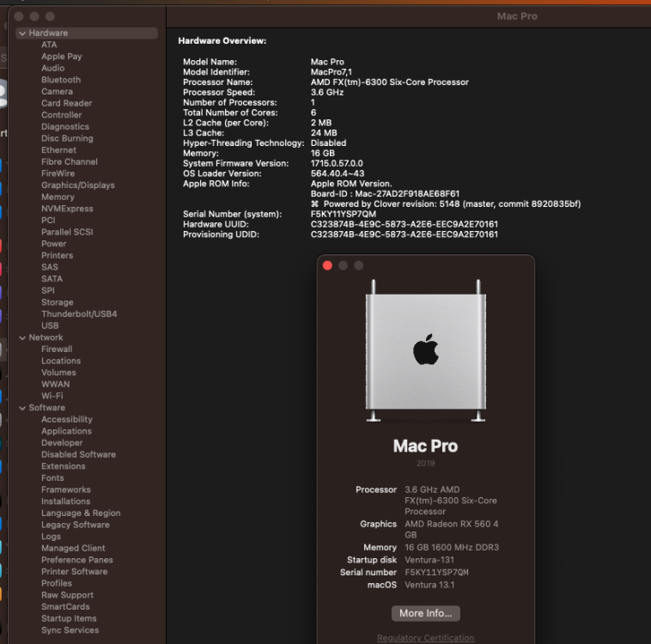The image size is (651, 644).
Task: Open the Printers hardware entry
Action: coord(58,255)
